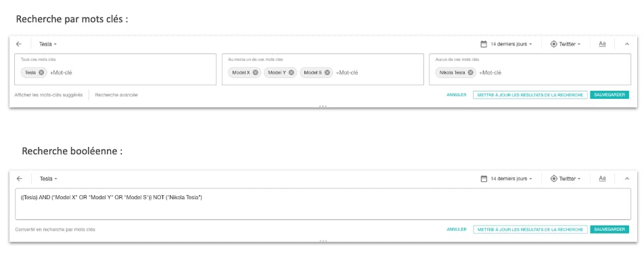Viewport: 644px width, 258px height.
Task: Remove the Model Y keyword chip
Action: (291, 72)
